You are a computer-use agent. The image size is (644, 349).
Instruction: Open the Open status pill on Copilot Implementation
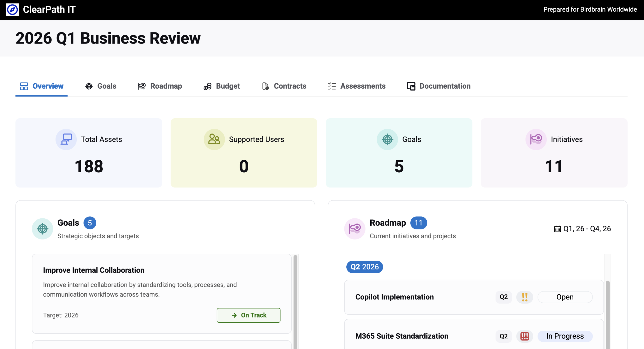click(x=565, y=297)
